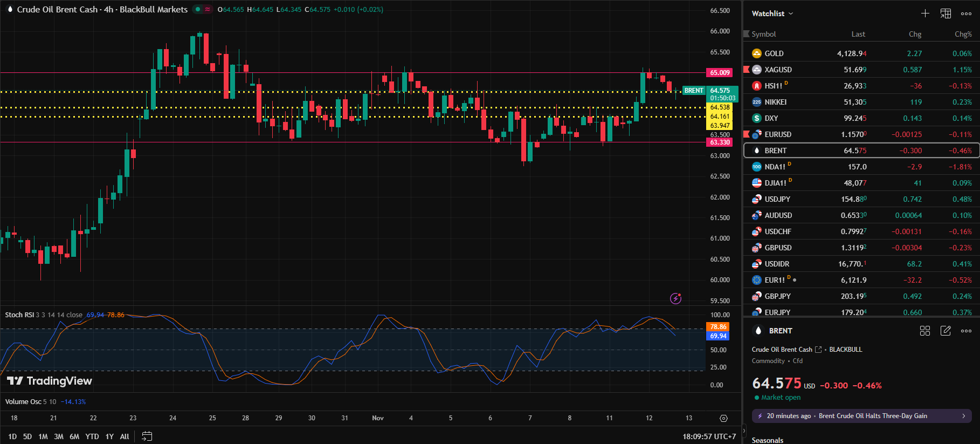This screenshot has height=444, width=980.
Task: Expand the Brent Crude Oil news headline
Action: coord(861,416)
